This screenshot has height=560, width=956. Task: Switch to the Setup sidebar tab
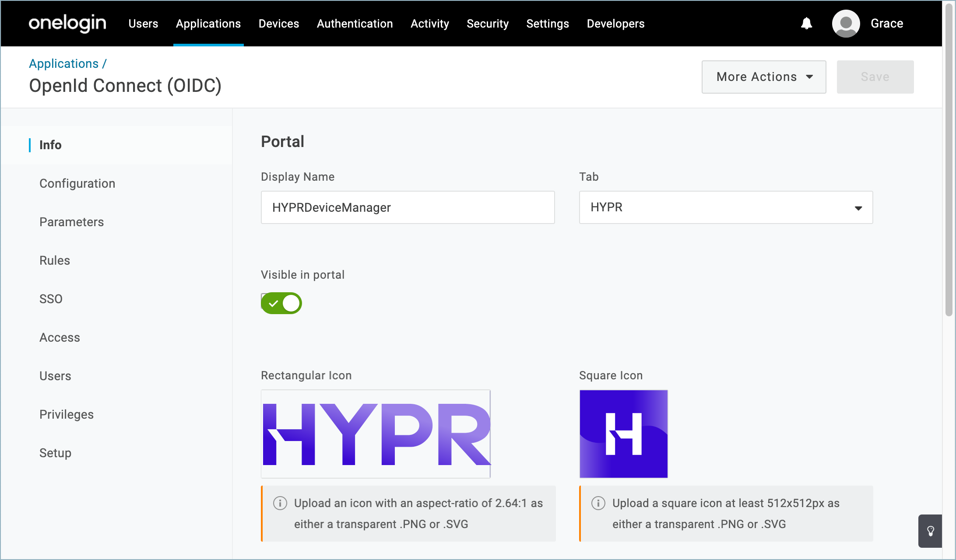[x=56, y=453]
